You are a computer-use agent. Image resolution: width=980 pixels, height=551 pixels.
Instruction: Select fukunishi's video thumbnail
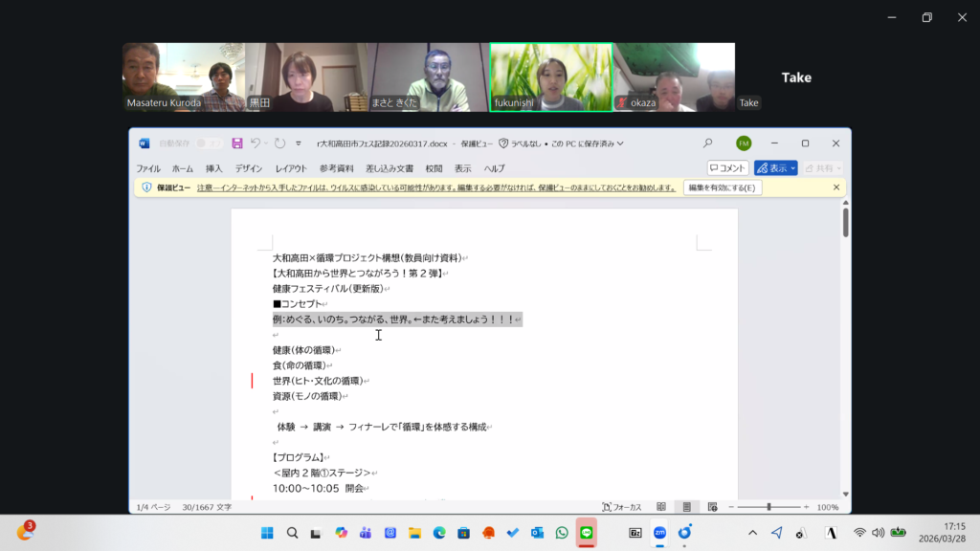click(550, 77)
